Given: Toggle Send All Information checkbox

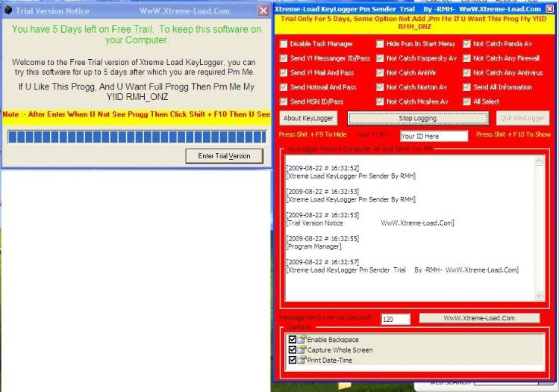Looking at the screenshot, I should click(x=466, y=87).
